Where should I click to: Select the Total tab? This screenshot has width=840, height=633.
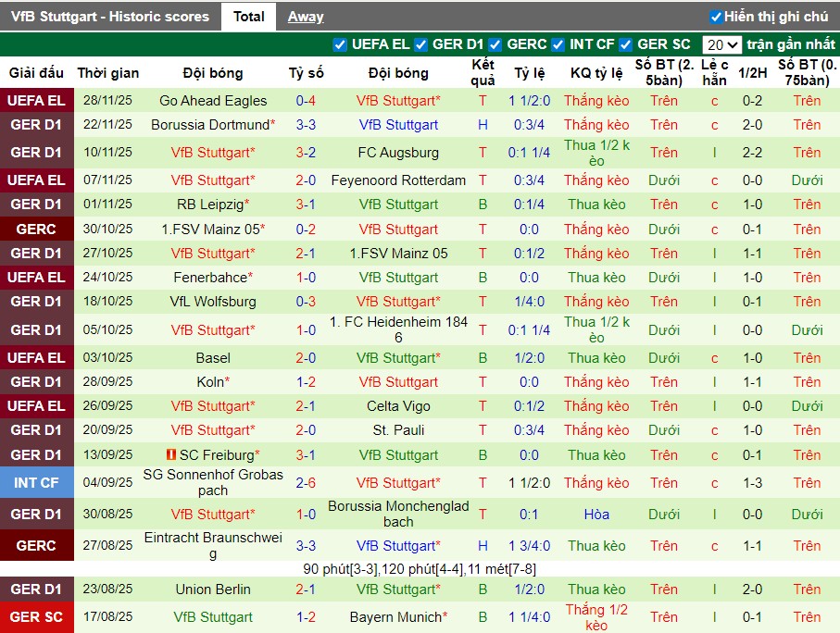[x=248, y=16]
